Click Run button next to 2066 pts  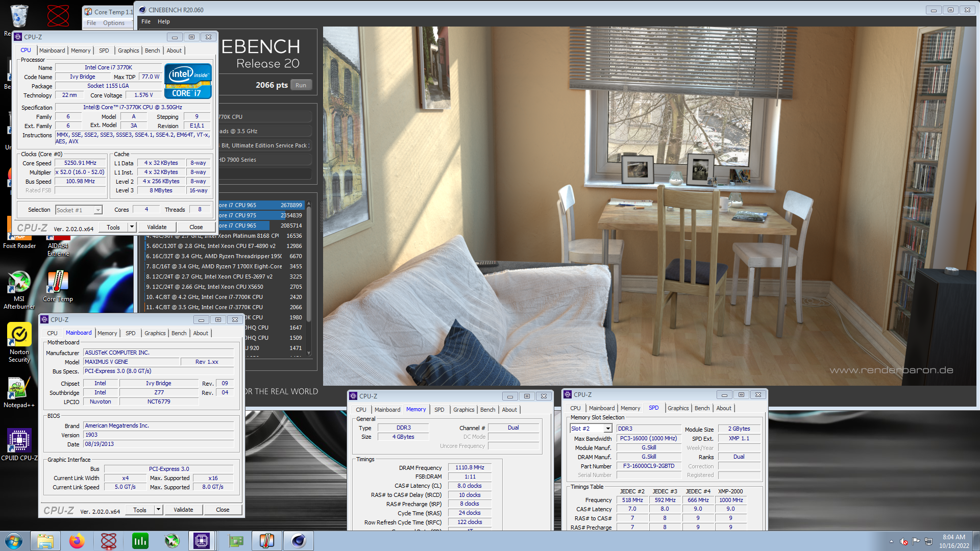(x=301, y=85)
